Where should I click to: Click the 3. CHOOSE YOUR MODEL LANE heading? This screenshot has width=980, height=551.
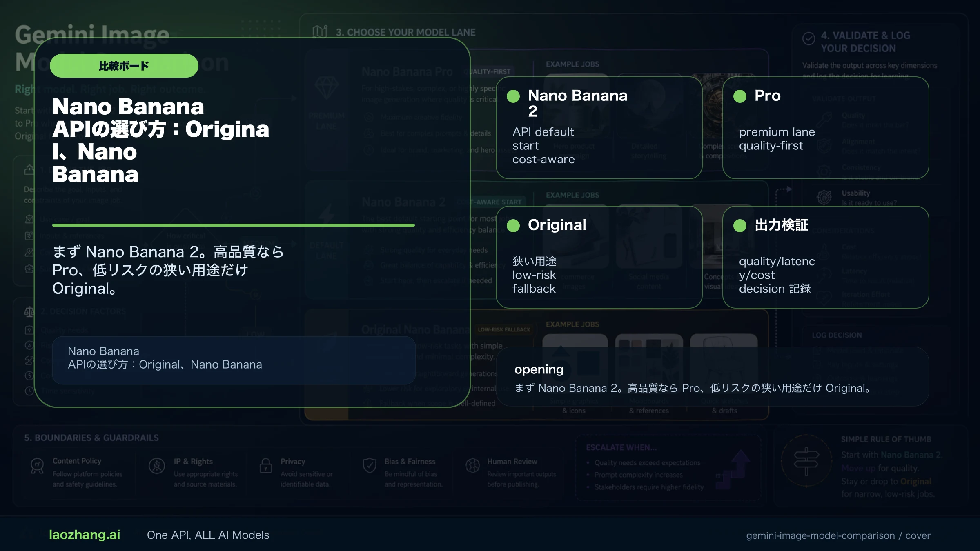pos(405,32)
